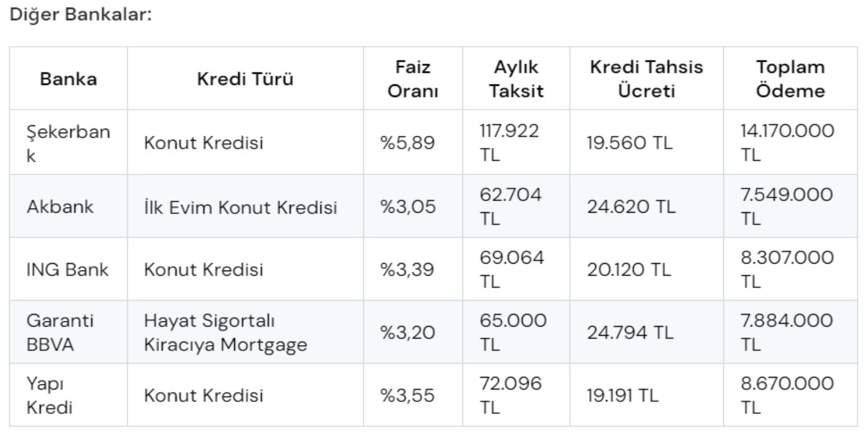Click the Diğer Bankalar heading text
The height and width of the screenshot is (448, 868).
(81, 14)
